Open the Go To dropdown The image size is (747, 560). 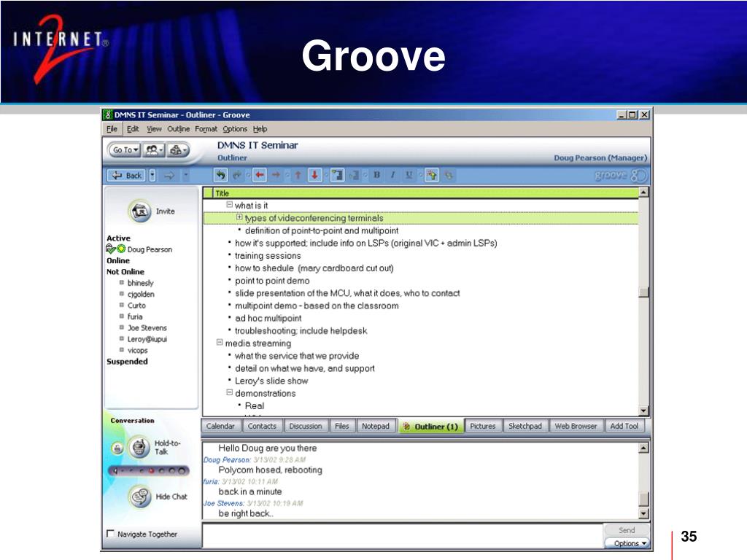pyautogui.click(x=125, y=150)
